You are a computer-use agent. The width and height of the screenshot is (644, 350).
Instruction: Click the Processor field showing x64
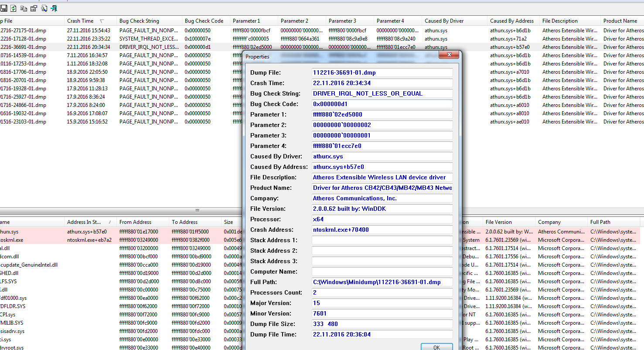point(382,220)
